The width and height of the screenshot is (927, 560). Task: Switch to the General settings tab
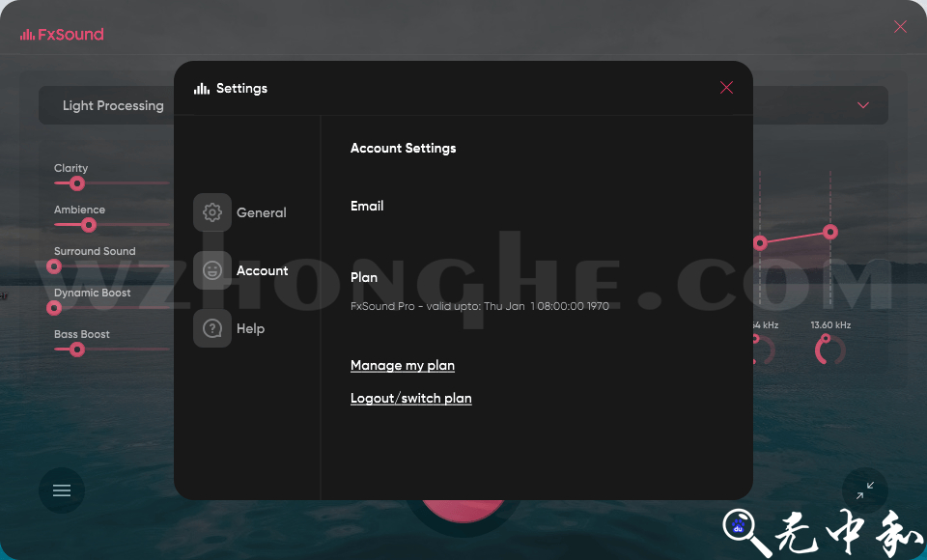pos(261,212)
